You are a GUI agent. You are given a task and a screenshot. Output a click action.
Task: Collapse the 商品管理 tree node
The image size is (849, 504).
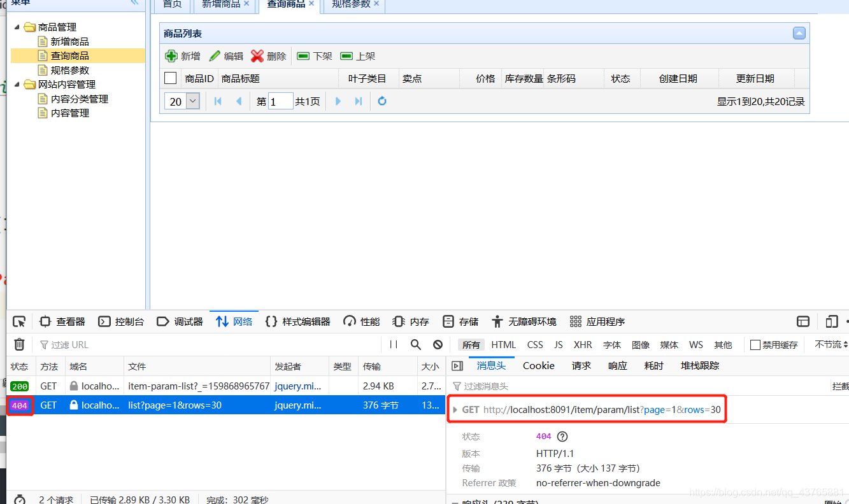[x=17, y=27]
